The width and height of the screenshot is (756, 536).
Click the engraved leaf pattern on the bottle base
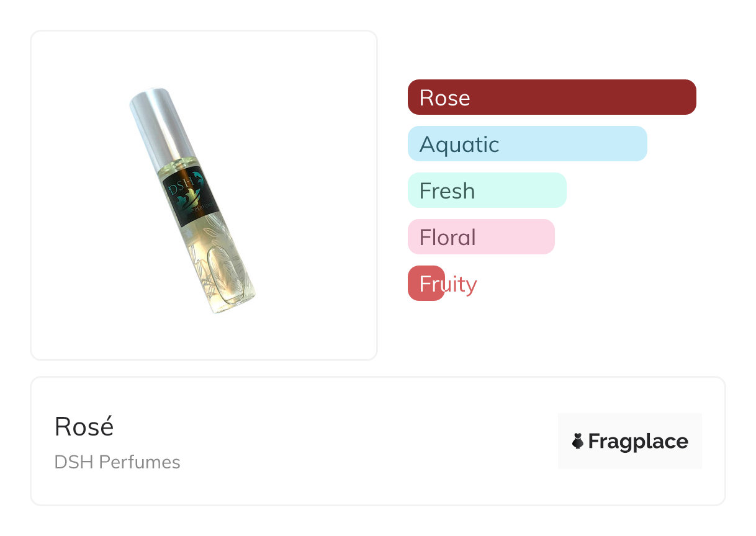220,273
